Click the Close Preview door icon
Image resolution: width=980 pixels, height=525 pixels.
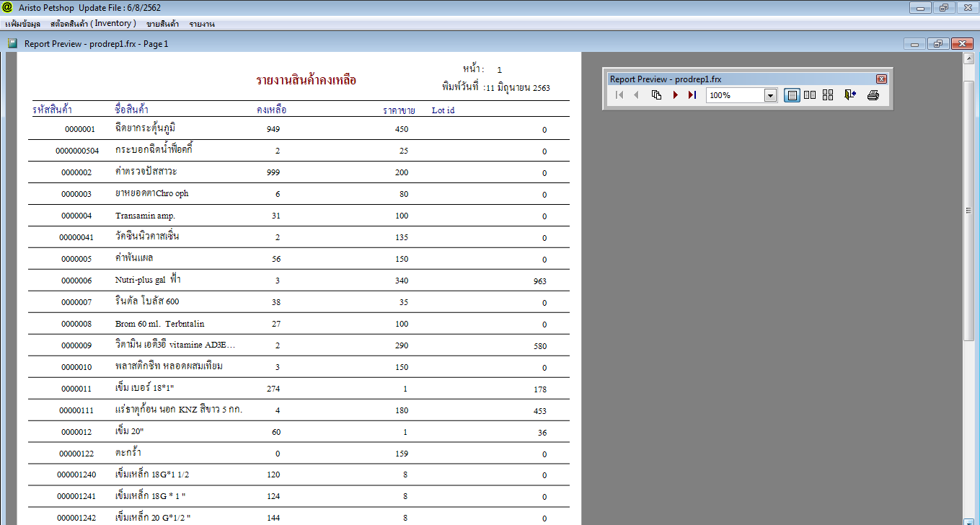tap(850, 95)
